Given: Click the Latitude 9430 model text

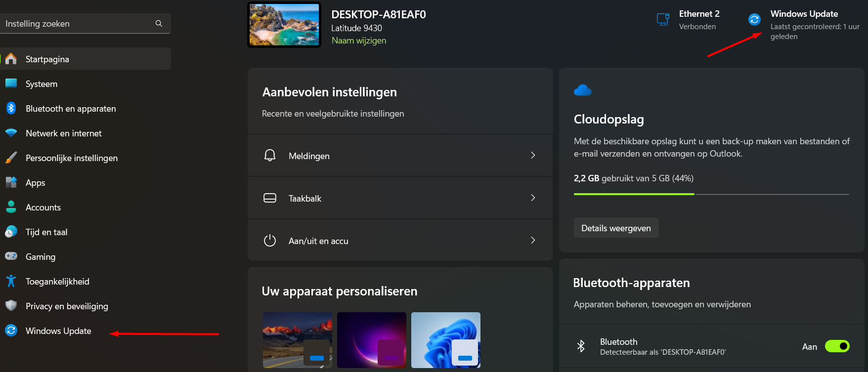Looking at the screenshot, I should [356, 28].
